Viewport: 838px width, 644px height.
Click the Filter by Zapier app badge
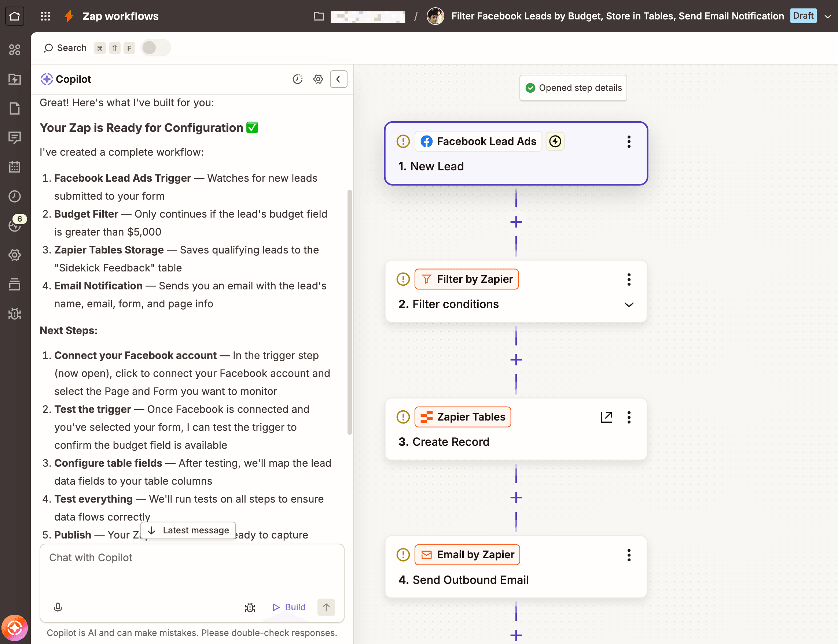pos(466,279)
